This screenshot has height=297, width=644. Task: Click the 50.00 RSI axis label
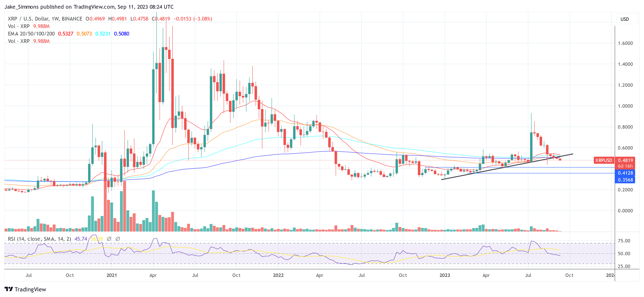point(624,254)
